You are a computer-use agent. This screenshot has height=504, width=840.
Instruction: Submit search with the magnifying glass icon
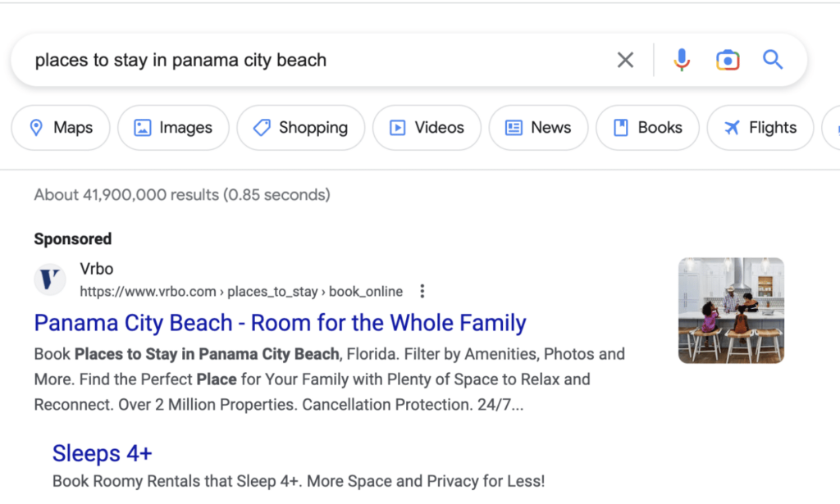click(x=773, y=59)
